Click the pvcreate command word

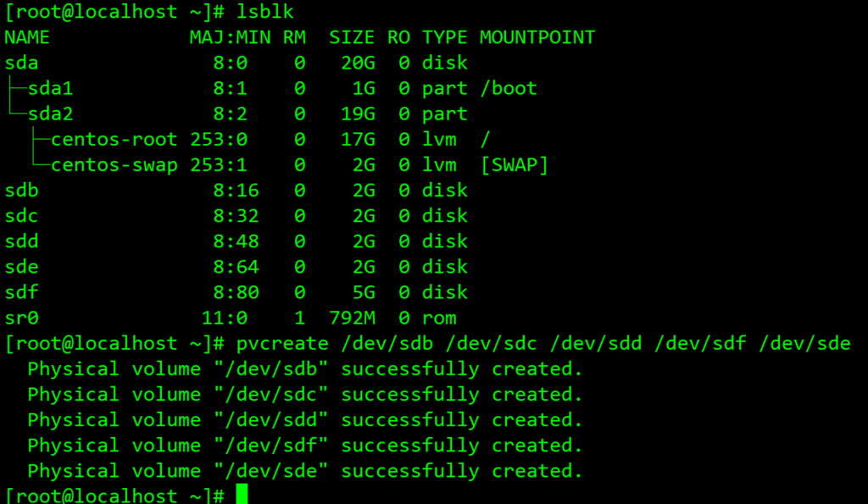pyautogui.click(x=281, y=344)
